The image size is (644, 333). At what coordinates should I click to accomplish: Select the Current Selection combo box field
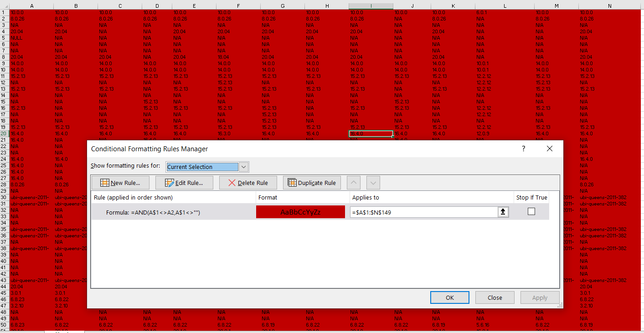[202, 167]
